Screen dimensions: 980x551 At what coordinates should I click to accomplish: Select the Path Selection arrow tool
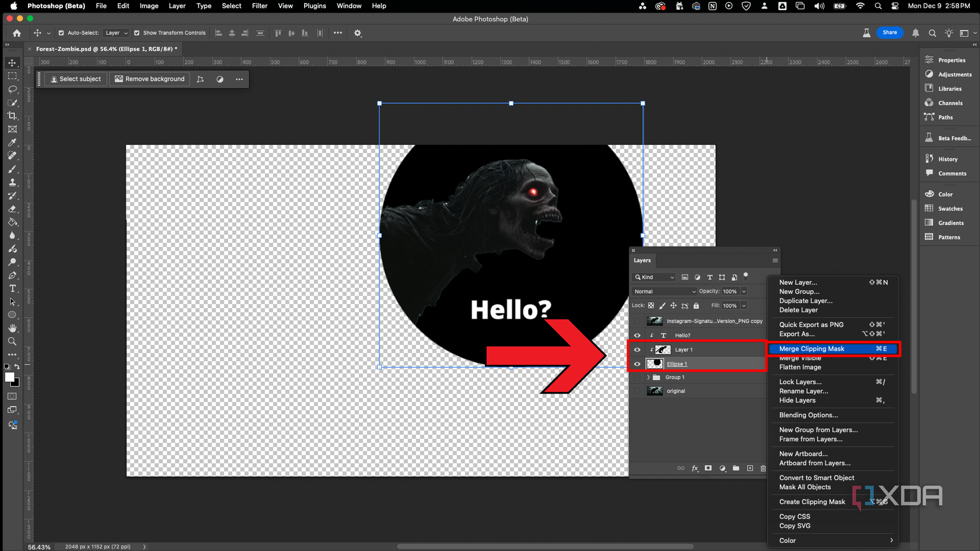tap(12, 302)
